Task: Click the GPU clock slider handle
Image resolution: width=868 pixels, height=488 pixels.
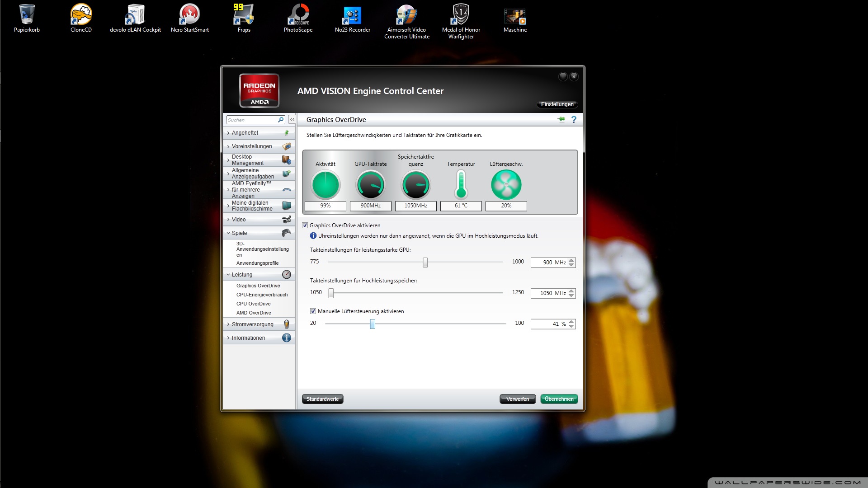Action: click(x=425, y=263)
